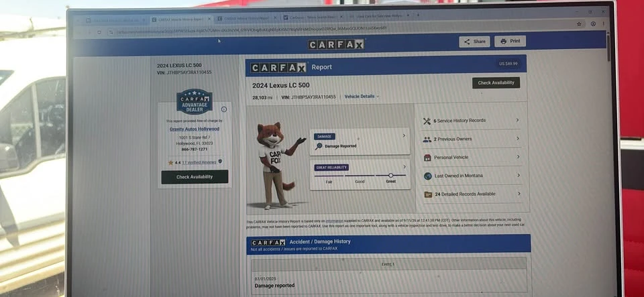
Task: Switch to the first browser tab
Action: point(115,19)
